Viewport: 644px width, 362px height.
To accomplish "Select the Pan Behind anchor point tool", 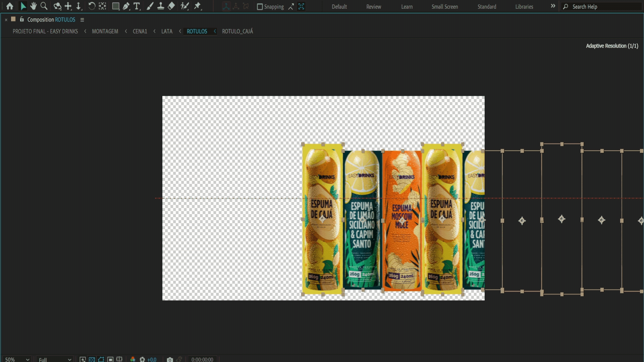I will click(102, 6).
